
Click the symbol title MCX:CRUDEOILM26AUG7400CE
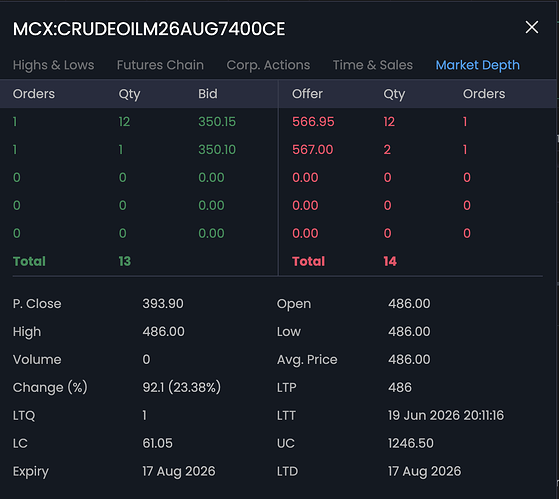click(149, 29)
